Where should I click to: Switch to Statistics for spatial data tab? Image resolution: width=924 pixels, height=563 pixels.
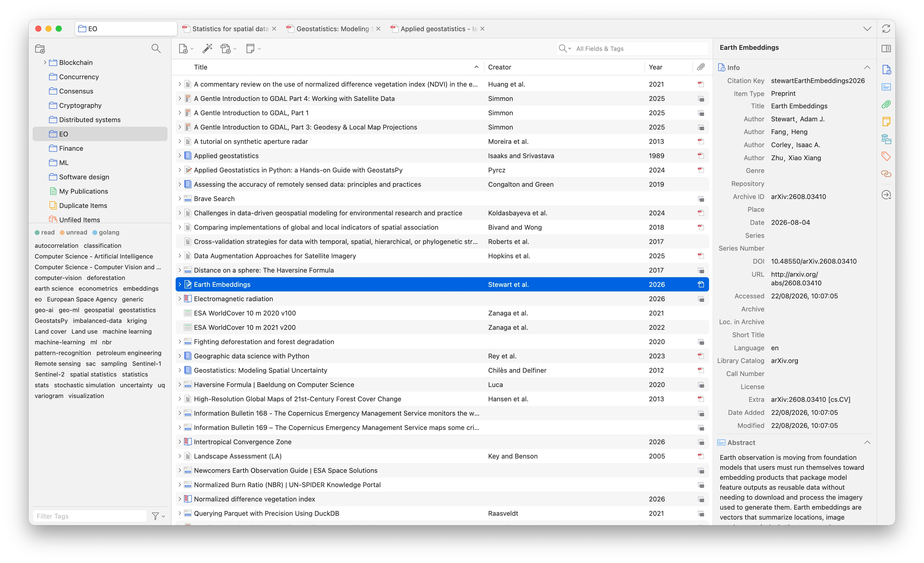click(x=230, y=29)
